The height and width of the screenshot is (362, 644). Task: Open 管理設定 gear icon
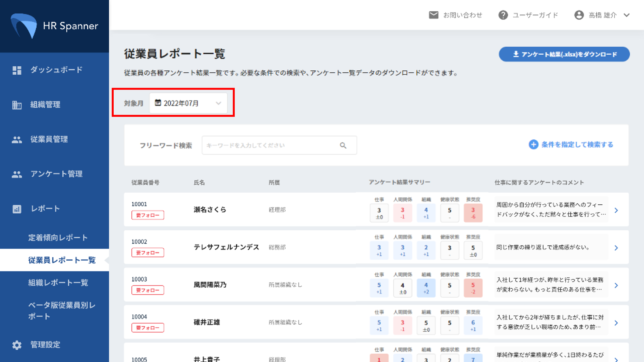pos(17,345)
